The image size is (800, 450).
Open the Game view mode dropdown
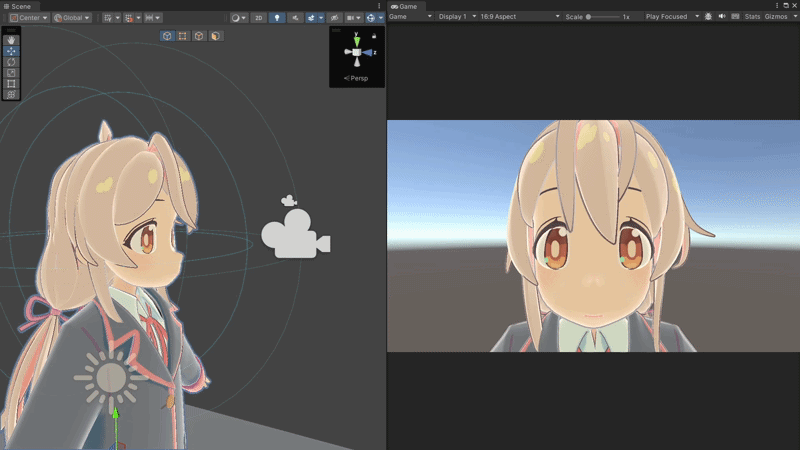pos(410,16)
